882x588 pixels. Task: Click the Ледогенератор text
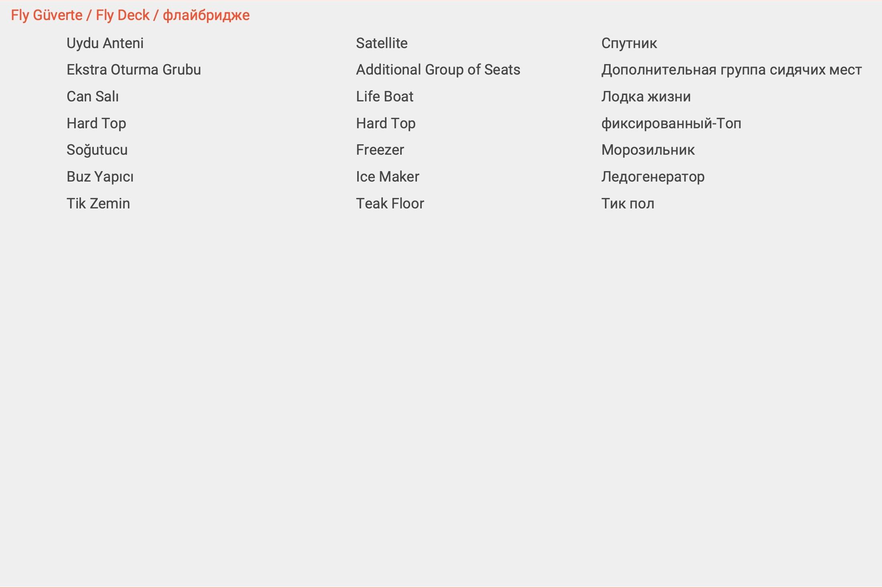(653, 177)
